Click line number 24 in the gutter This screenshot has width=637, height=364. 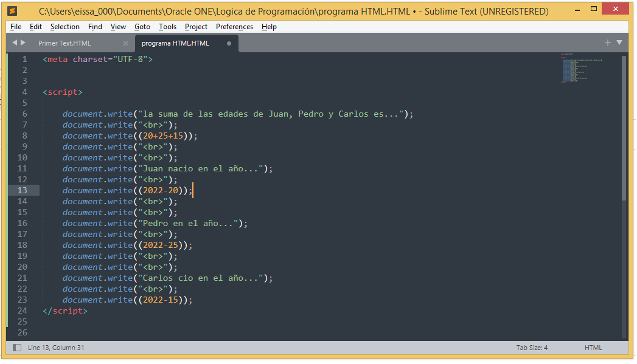[23, 311]
